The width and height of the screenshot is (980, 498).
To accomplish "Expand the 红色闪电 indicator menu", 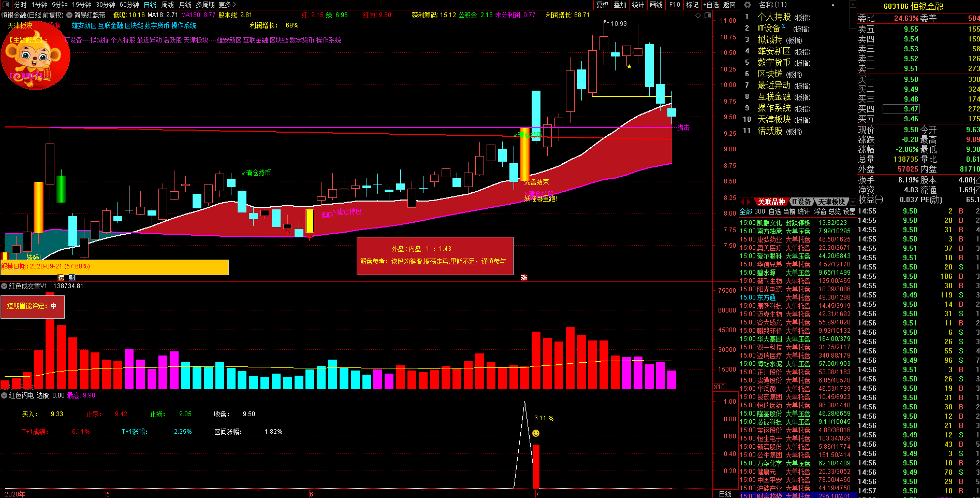I will pyautogui.click(x=4, y=395).
